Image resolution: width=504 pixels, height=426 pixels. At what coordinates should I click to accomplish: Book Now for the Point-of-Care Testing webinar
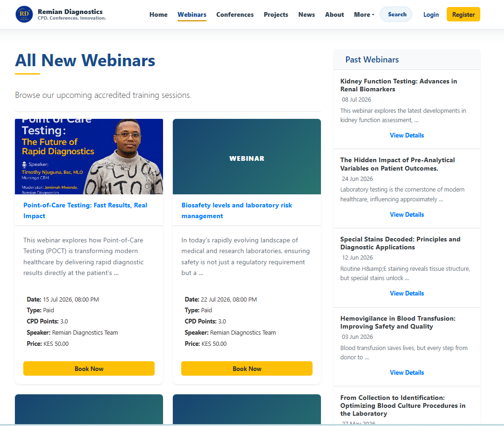pos(89,369)
